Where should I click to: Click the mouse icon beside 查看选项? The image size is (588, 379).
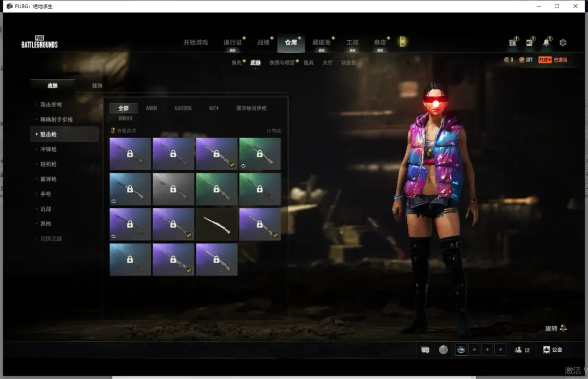tap(113, 131)
